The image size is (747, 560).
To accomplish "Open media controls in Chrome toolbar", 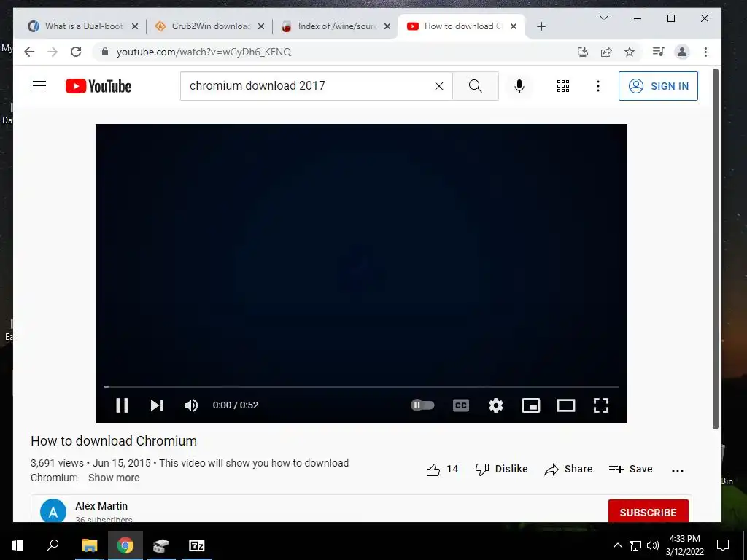I will click(659, 52).
